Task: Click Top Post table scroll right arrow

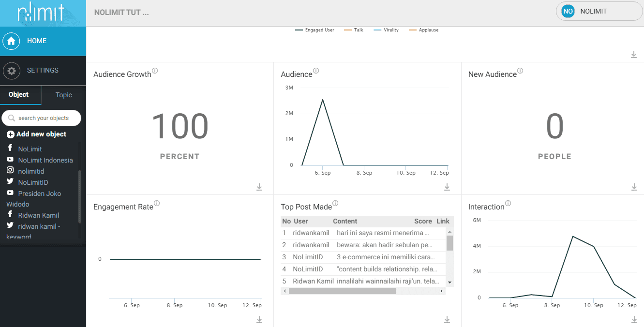Action: tap(442, 291)
